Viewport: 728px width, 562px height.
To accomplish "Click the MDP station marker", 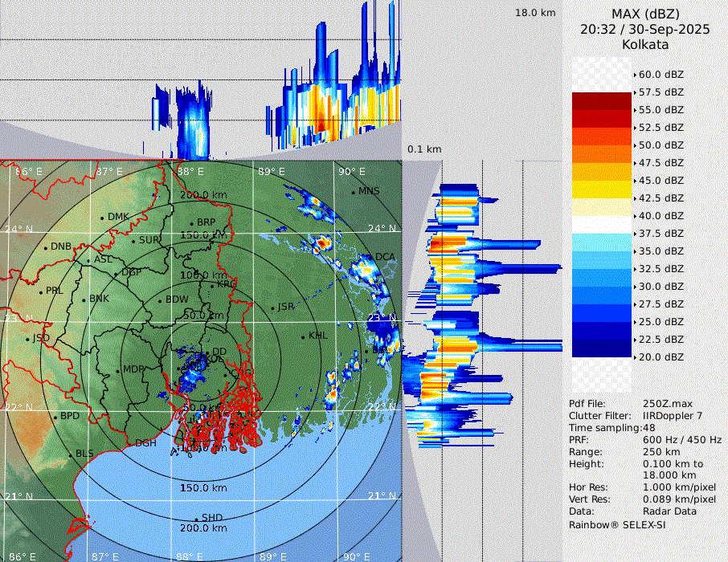I will 118,370.
